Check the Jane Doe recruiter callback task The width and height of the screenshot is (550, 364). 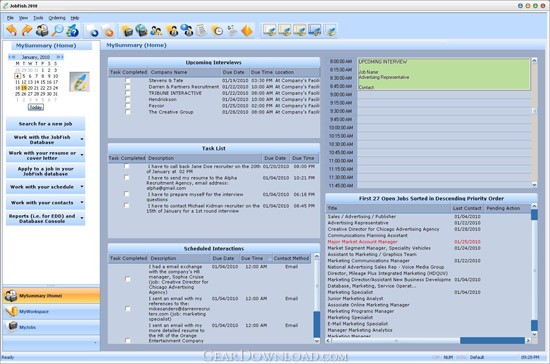[x=127, y=166]
